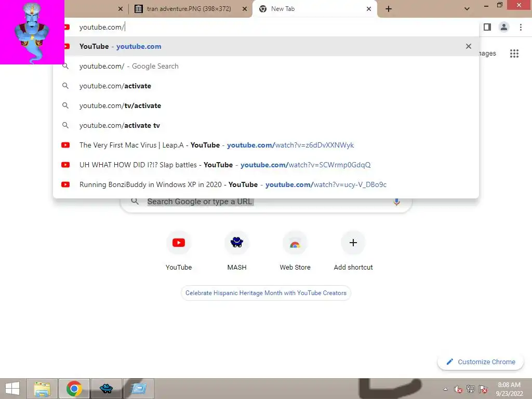Pick the youtube.com/activate suggestion

266,86
